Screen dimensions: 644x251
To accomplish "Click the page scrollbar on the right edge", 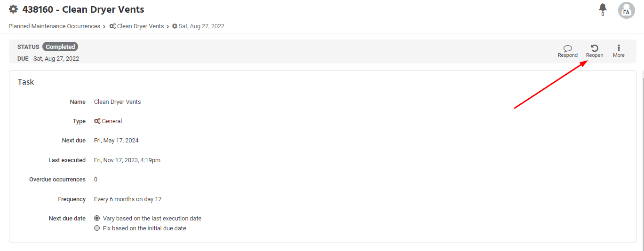I will (x=642, y=160).
